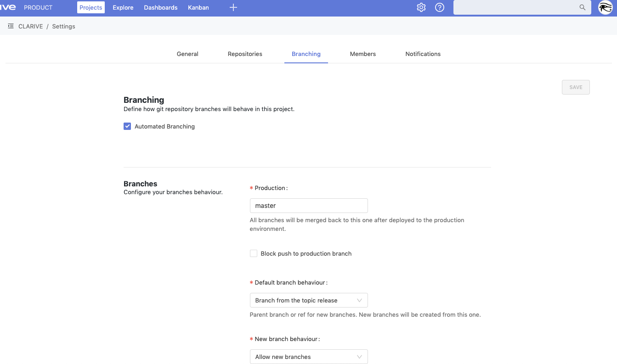This screenshot has height=364, width=617.
Task: Click Settings breadcrumb
Action: point(63,26)
